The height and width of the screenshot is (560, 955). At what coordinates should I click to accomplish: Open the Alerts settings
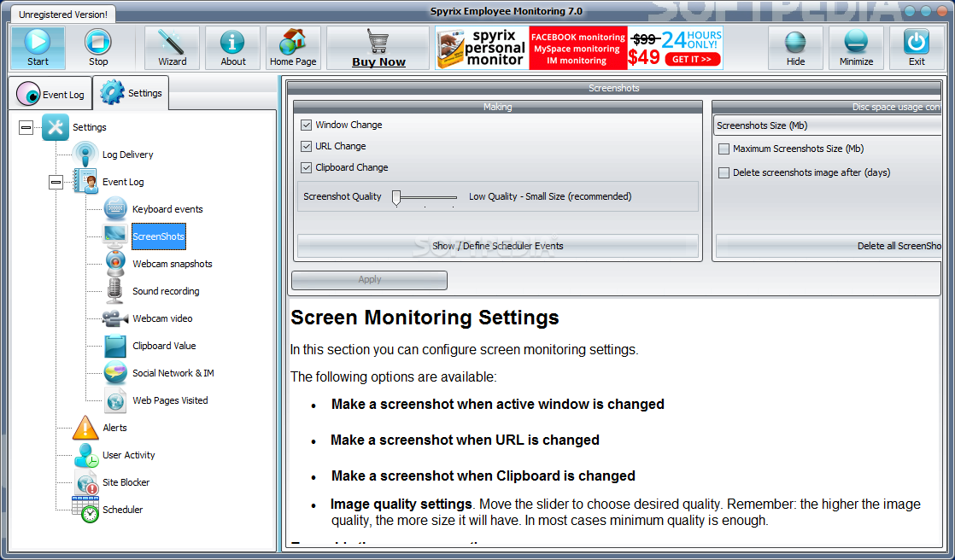(114, 428)
